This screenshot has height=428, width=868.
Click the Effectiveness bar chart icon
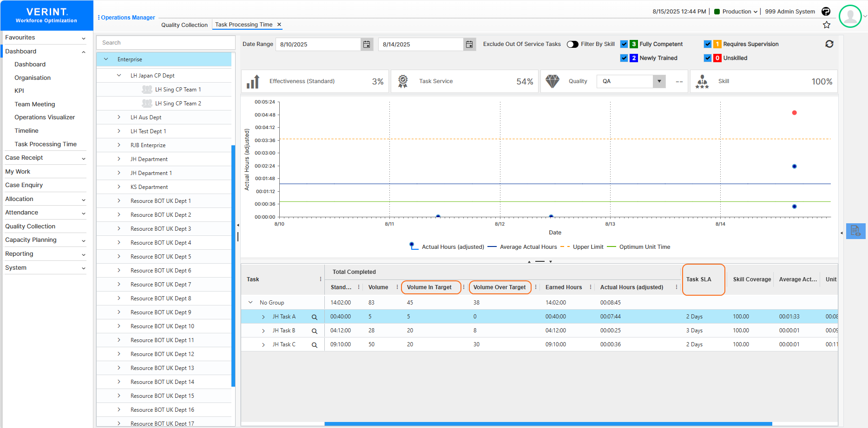252,81
